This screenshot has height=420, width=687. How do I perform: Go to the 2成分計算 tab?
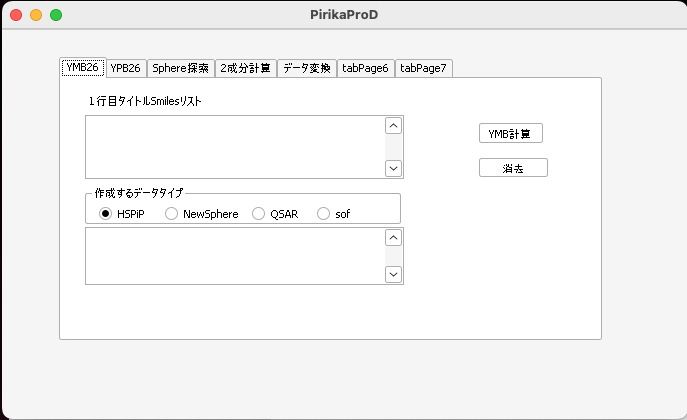point(245,68)
